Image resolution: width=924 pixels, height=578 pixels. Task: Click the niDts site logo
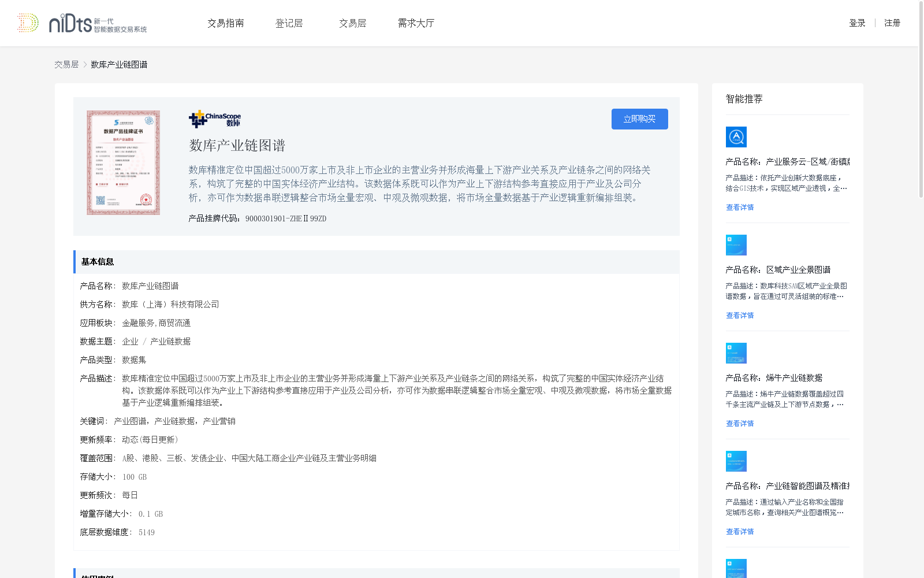tap(82, 23)
